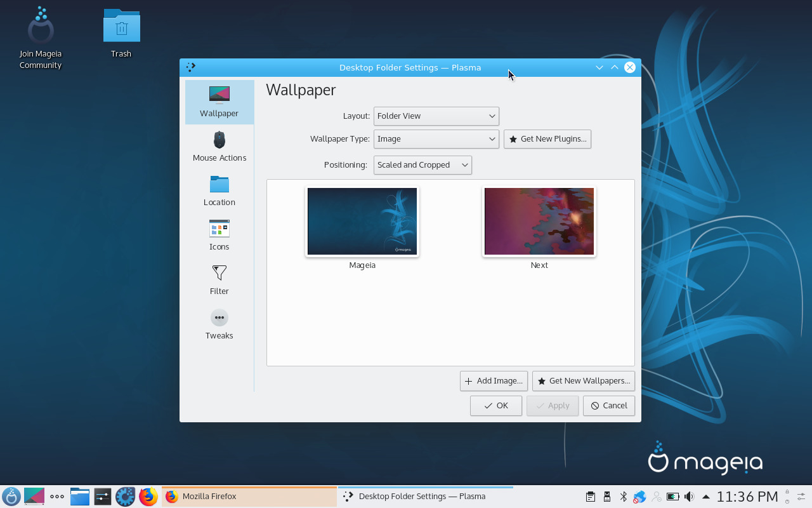Click the Add Image button
The image size is (812, 508).
tap(494, 381)
